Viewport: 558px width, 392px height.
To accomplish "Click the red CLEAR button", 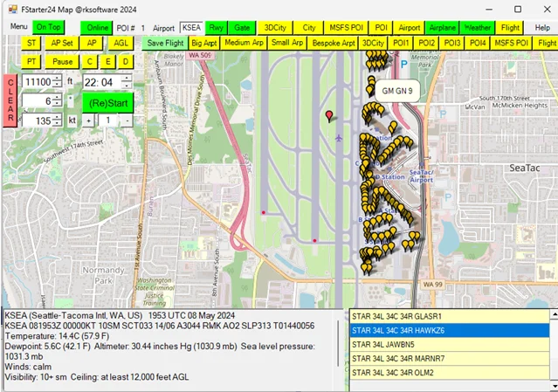I will click(10, 100).
